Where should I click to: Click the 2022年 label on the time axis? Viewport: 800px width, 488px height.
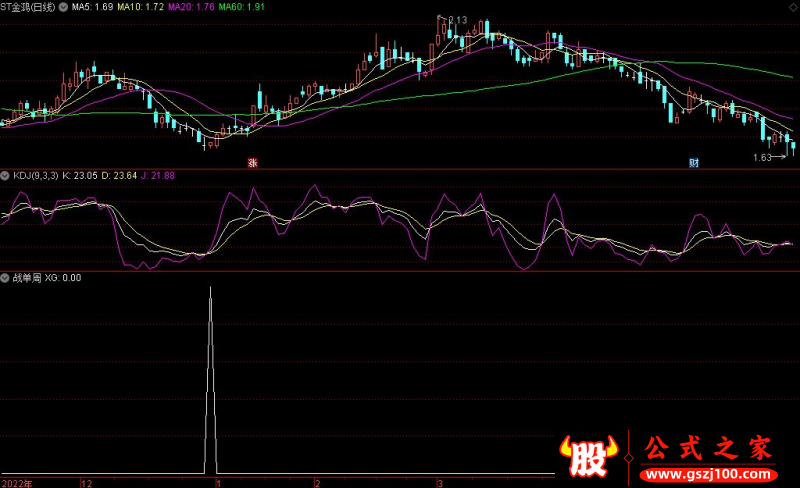[x=16, y=482]
